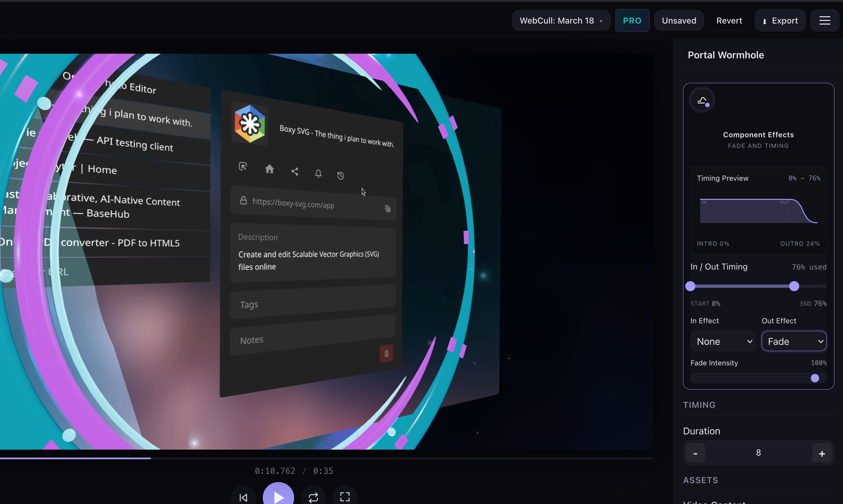Click the open-link arrow icon in preview

pos(243,166)
